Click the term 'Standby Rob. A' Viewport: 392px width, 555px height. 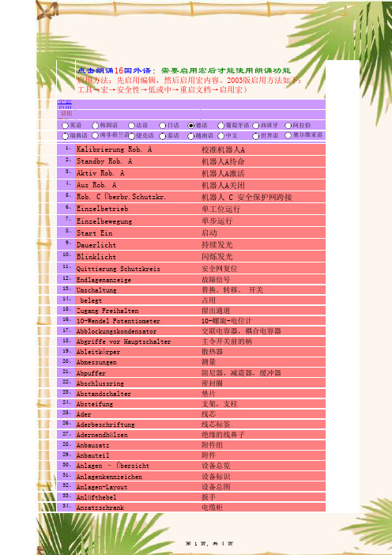pos(104,161)
